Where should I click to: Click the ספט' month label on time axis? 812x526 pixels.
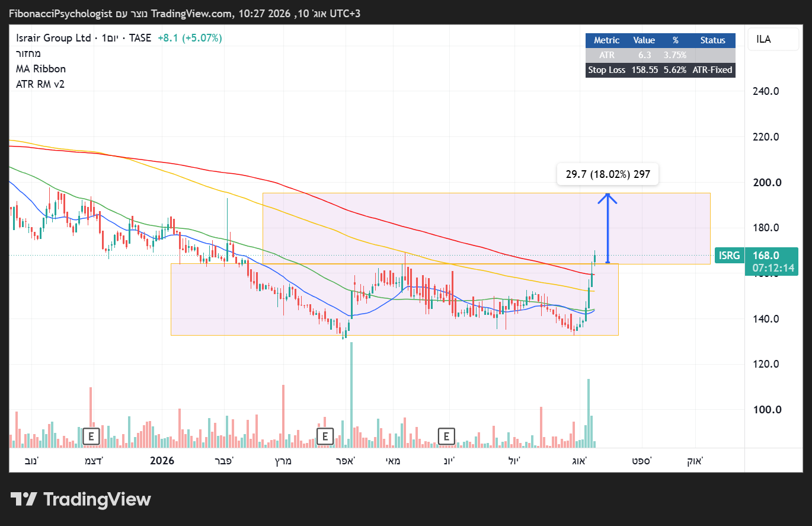642,461
